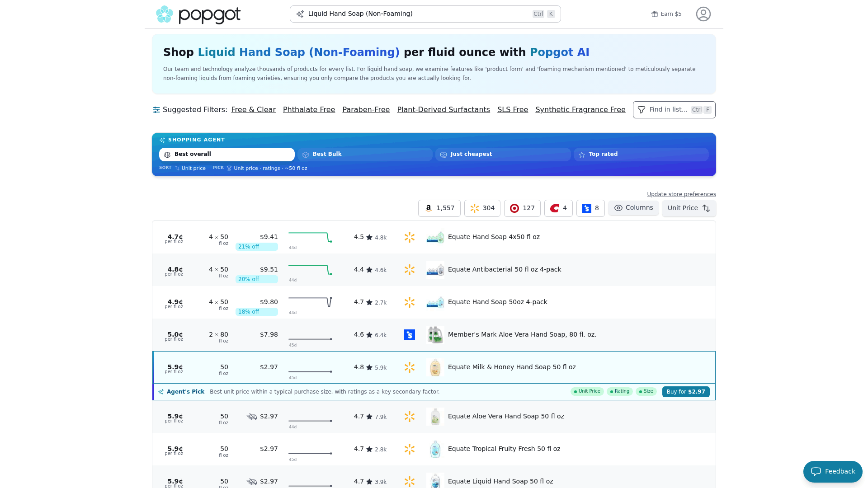The width and height of the screenshot is (868, 488).
Task: Apply the SLS Free filter
Action: [513, 110]
